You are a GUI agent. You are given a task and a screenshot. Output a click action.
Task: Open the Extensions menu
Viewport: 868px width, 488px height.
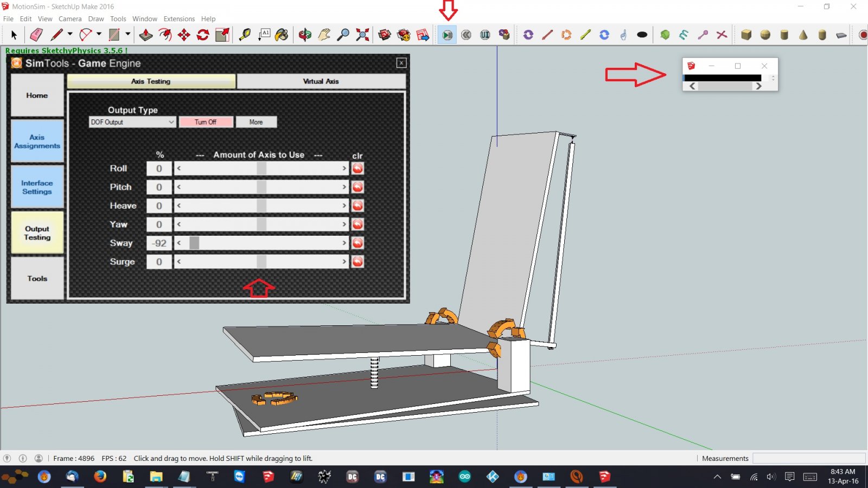pyautogui.click(x=179, y=19)
